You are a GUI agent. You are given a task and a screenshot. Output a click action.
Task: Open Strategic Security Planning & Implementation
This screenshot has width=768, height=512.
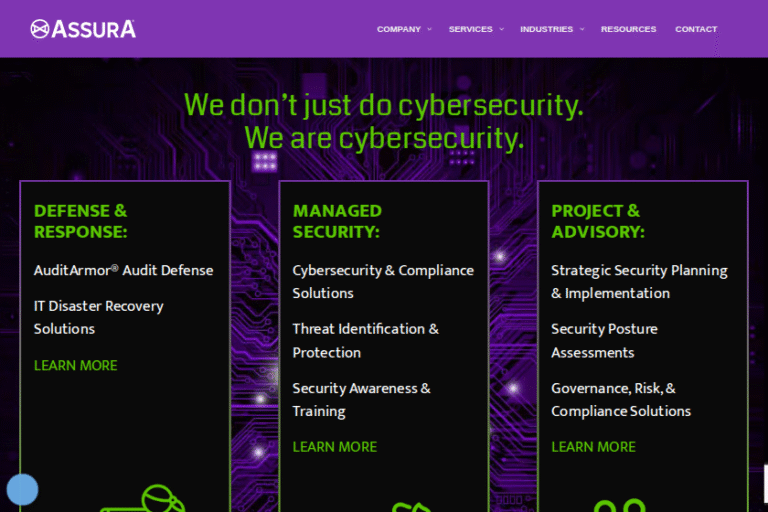pyautogui.click(x=639, y=281)
